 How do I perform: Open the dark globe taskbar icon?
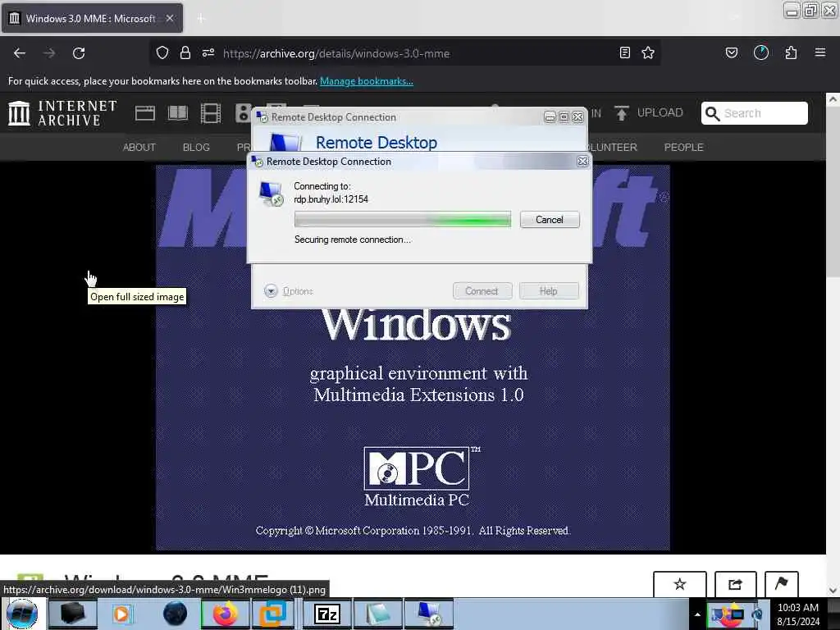click(175, 614)
